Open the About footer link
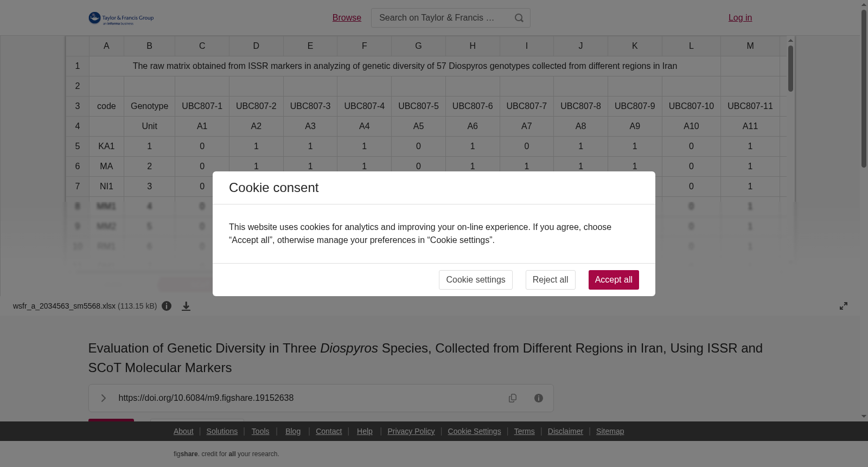868x467 pixels. pyautogui.click(x=183, y=431)
